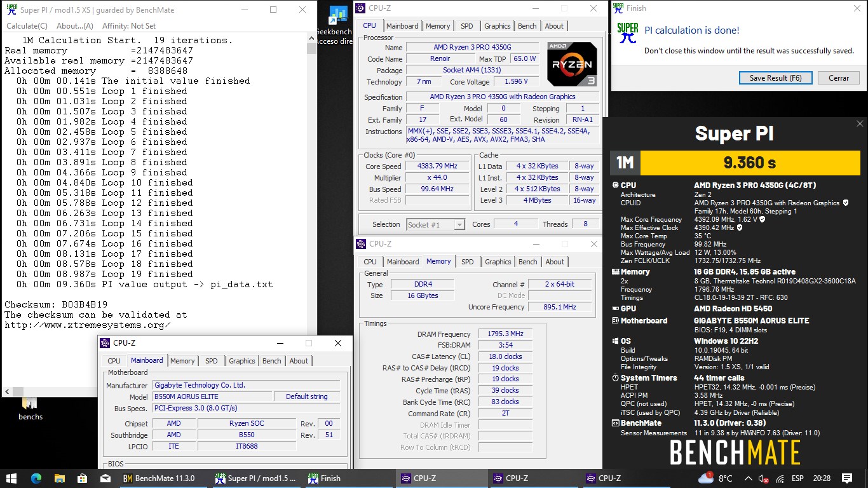Click the Save Result (F6) button
868x488 pixels.
point(775,78)
